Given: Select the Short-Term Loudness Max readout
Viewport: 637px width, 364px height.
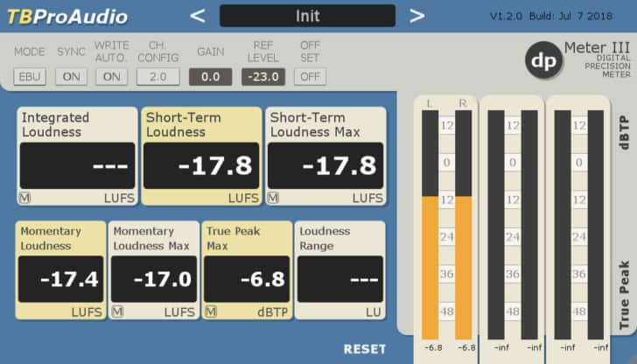Looking at the screenshot, I should [x=325, y=165].
